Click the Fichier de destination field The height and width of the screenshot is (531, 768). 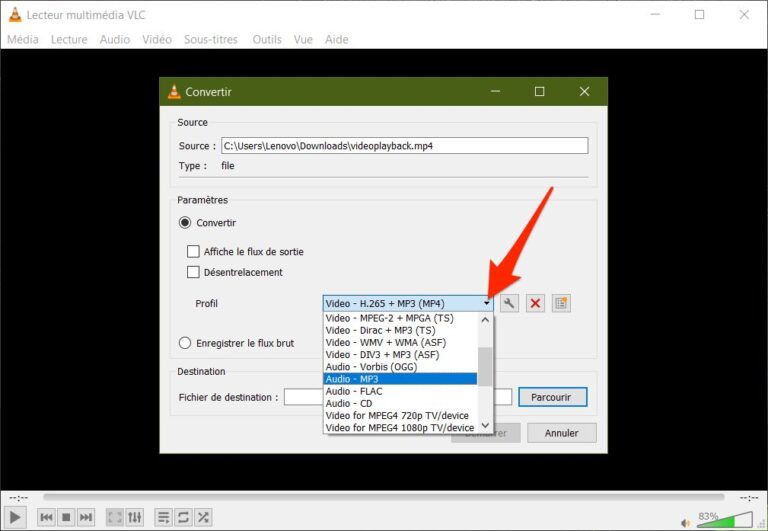398,397
